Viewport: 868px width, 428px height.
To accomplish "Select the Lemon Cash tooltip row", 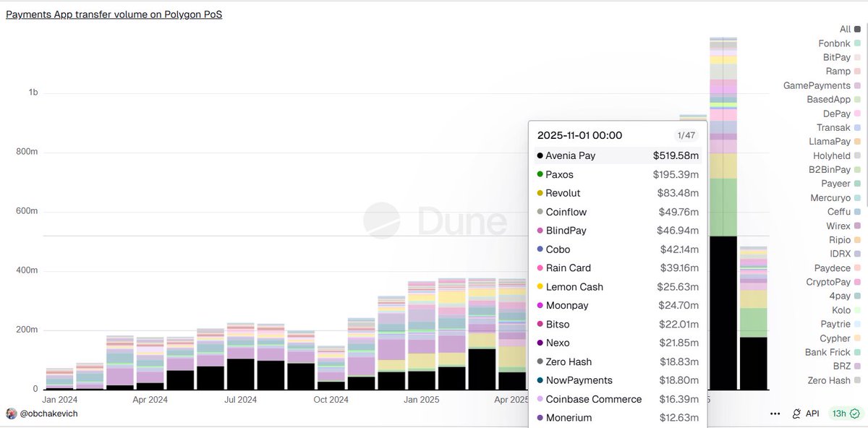I will pos(618,287).
